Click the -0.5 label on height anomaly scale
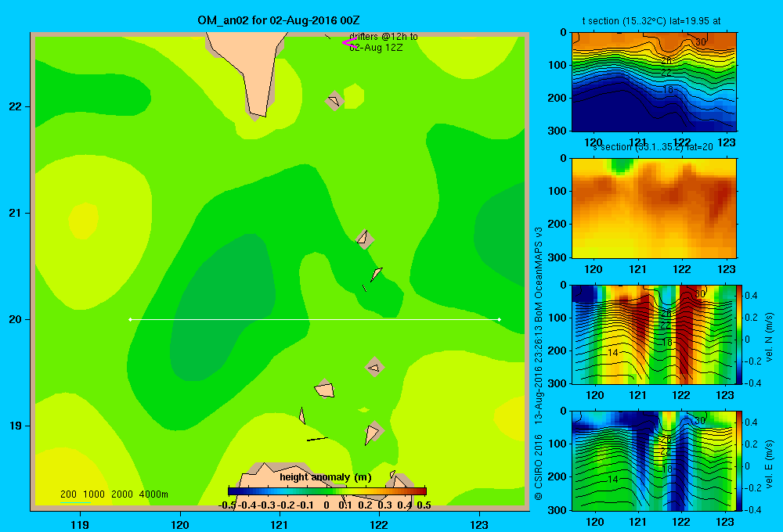Screen dimensions: 783x532 [x=227, y=505]
